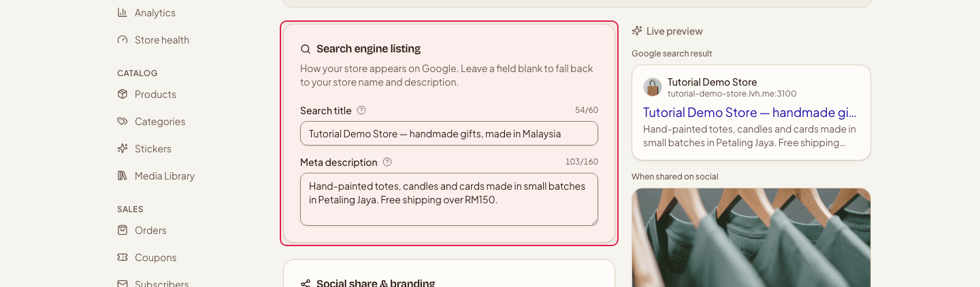
Task: Click the Meta description help icon
Action: tap(387, 162)
